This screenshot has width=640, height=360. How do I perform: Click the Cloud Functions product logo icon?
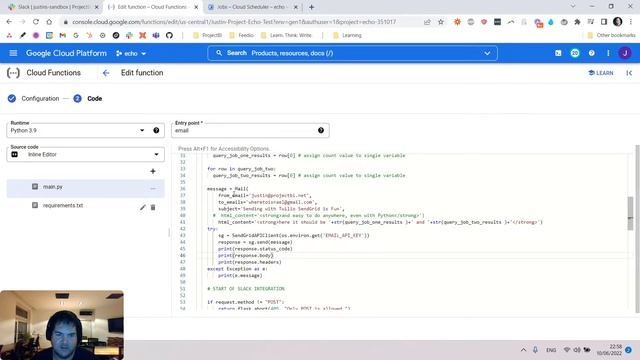(13, 73)
